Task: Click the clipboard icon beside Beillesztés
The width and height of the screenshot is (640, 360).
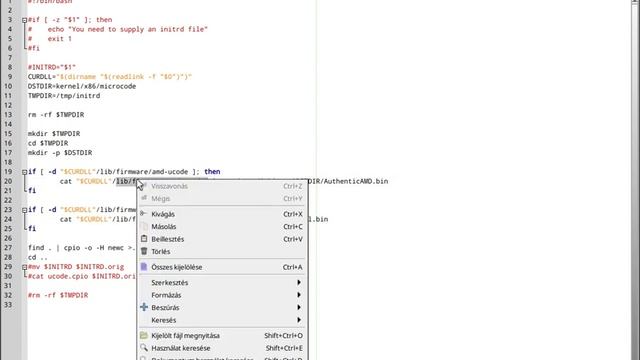Action: click(144, 239)
